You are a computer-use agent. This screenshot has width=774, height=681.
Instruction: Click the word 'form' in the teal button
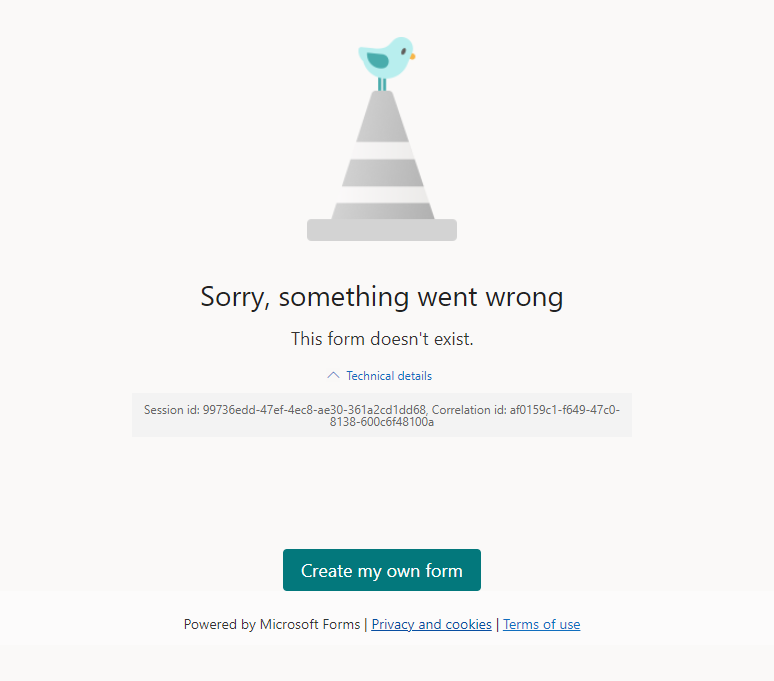(x=444, y=570)
